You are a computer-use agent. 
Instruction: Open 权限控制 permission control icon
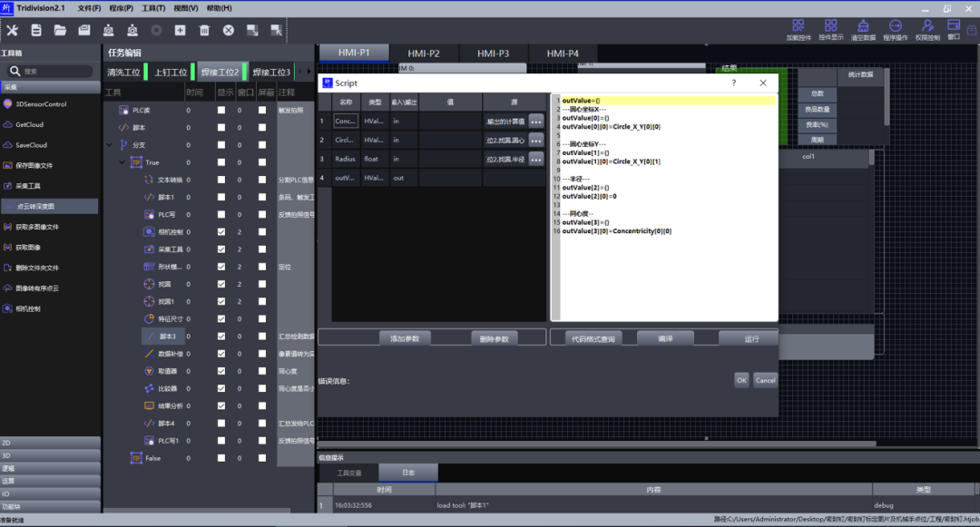[x=927, y=26]
